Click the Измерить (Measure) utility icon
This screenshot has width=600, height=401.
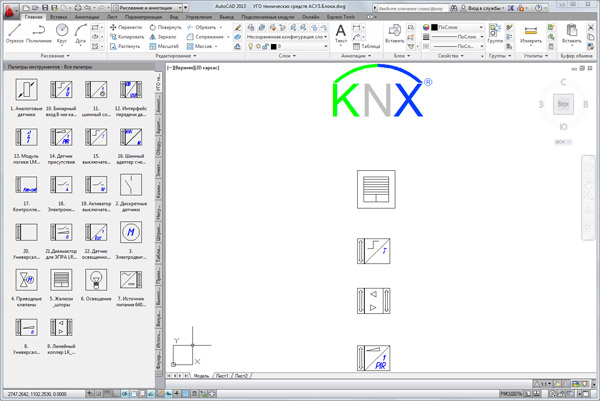coord(531,35)
